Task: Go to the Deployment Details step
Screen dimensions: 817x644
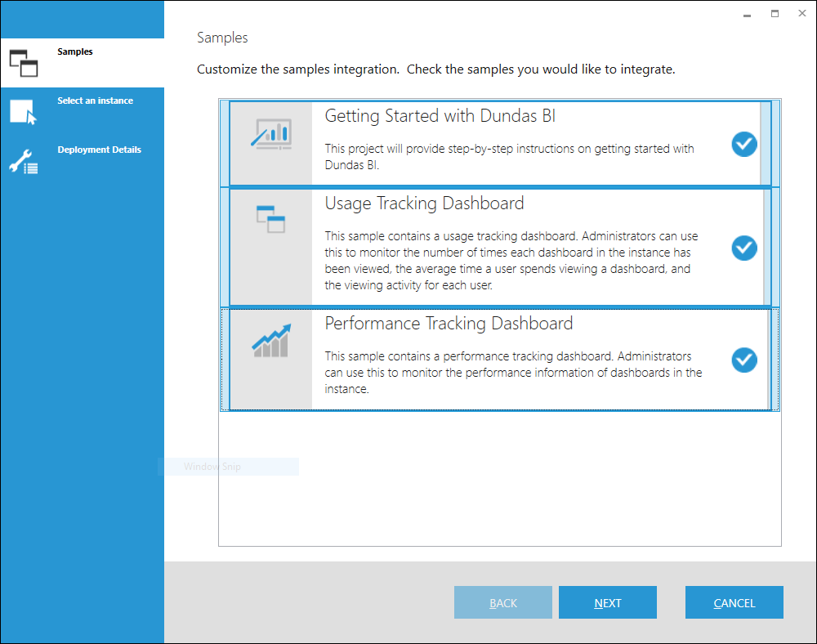Action: click(83, 161)
